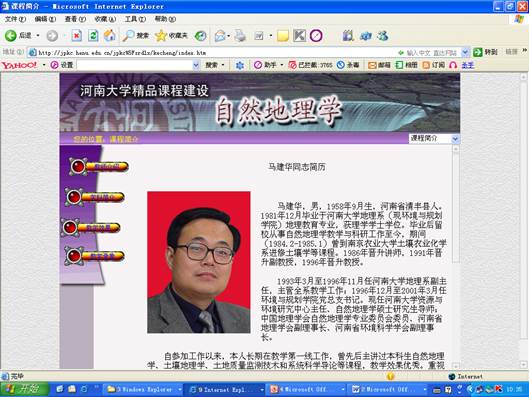Screen dimensions: 529x397
Task: Click the third red-orb navigation button
Action: pyautogui.click(x=90, y=228)
